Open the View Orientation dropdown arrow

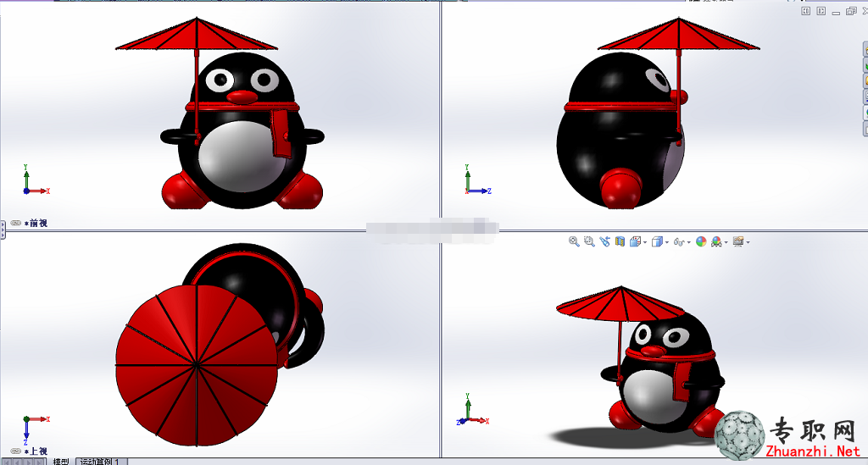pyautogui.click(x=645, y=242)
